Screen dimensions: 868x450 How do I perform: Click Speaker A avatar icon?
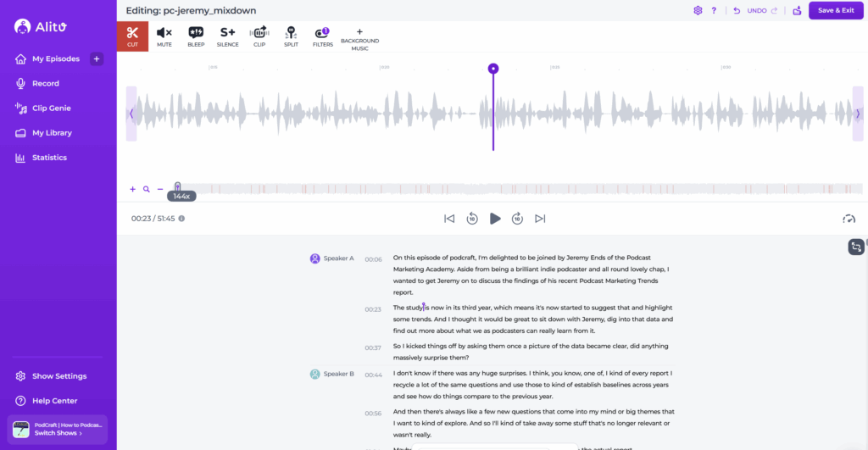pyautogui.click(x=315, y=258)
